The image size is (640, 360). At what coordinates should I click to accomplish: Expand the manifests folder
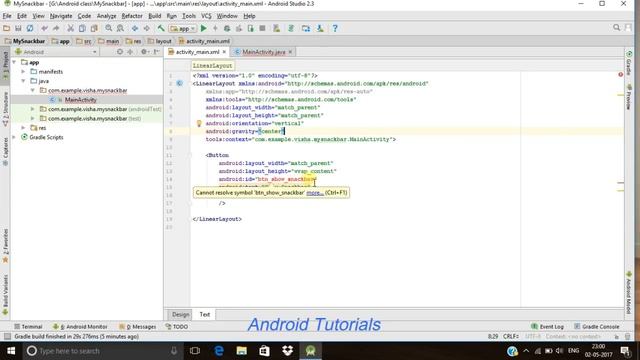coord(24,72)
